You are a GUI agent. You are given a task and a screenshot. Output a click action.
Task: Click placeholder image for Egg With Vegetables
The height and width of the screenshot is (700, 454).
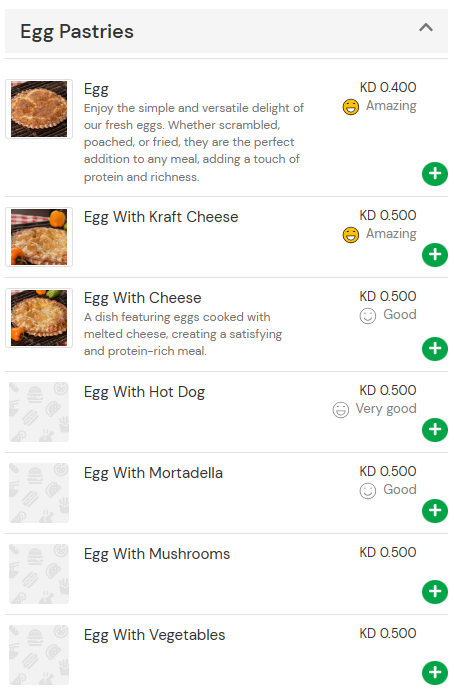39,655
